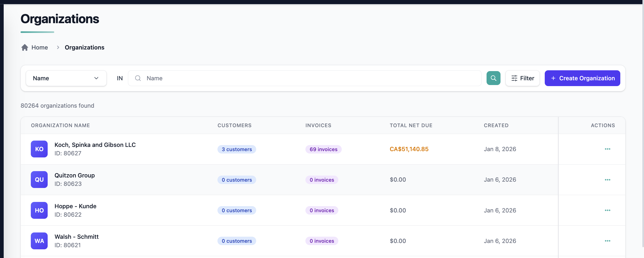Go to Home breadcrumb link

click(x=39, y=47)
